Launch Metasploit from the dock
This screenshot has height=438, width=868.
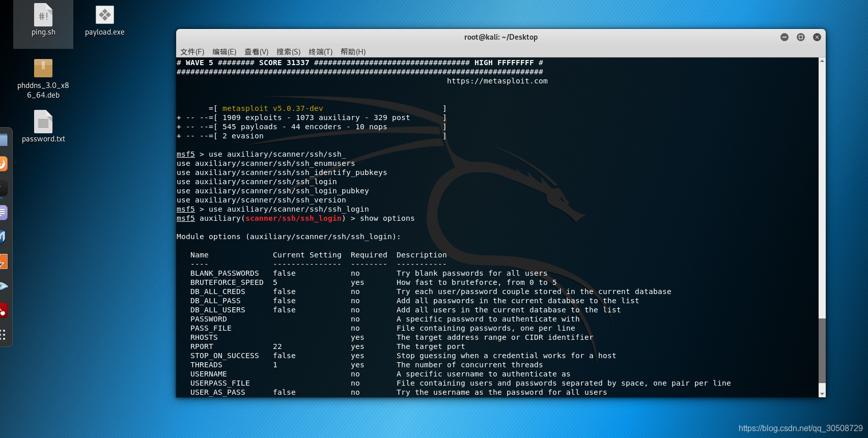(x=3, y=237)
